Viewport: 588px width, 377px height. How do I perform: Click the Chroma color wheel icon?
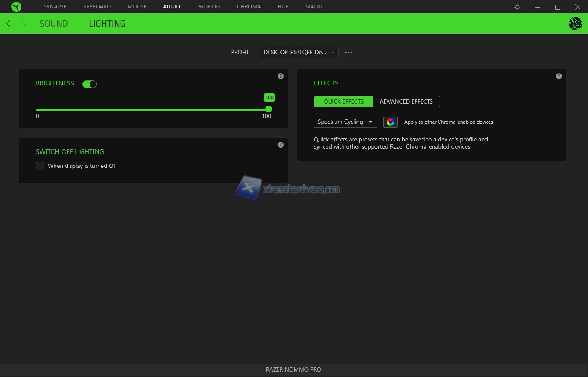390,122
